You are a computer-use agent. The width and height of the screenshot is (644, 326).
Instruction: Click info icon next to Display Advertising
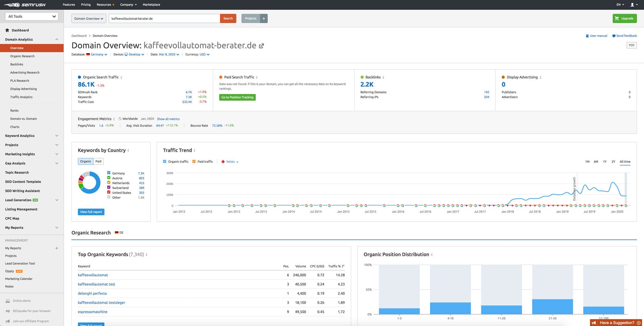(x=541, y=77)
